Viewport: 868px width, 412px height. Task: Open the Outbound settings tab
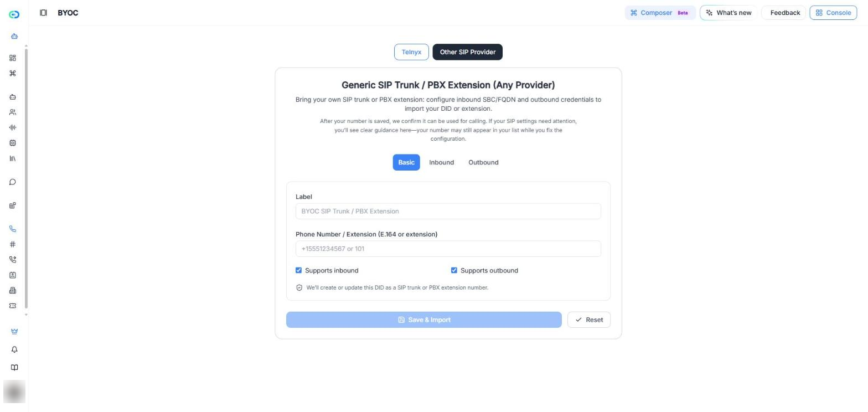point(483,162)
